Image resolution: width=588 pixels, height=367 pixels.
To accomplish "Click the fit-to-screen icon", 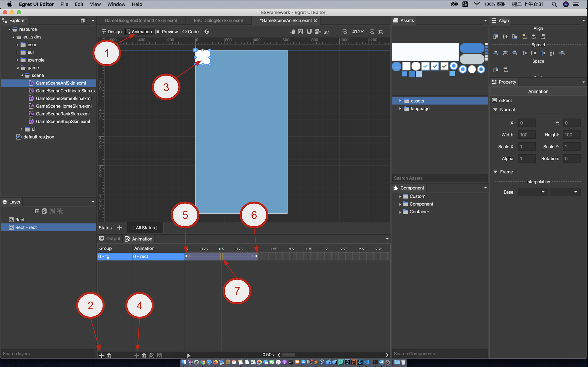I will [381, 32].
